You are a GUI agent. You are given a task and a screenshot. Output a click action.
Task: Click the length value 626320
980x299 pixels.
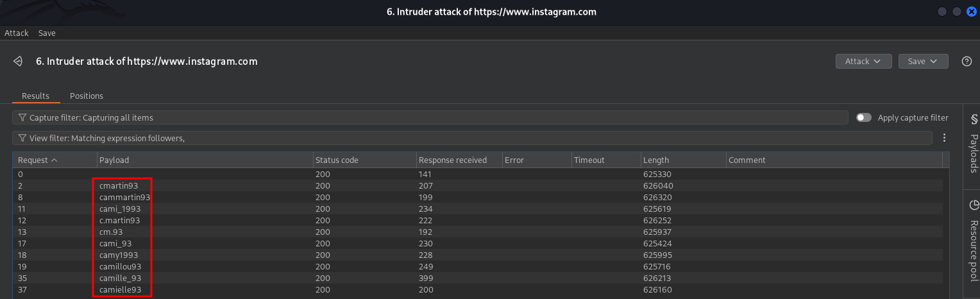pos(658,197)
